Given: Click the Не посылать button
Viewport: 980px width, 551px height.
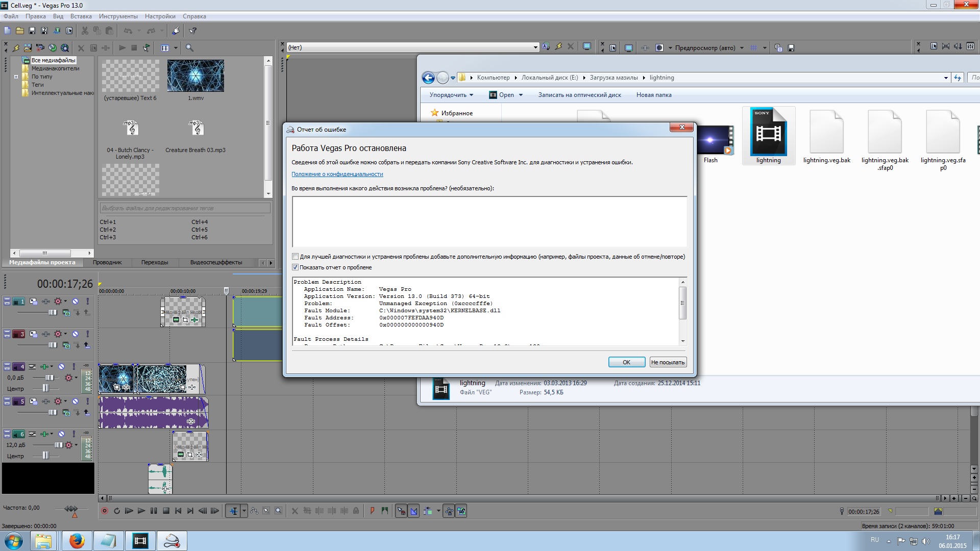Looking at the screenshot, I should pos(668,362).
